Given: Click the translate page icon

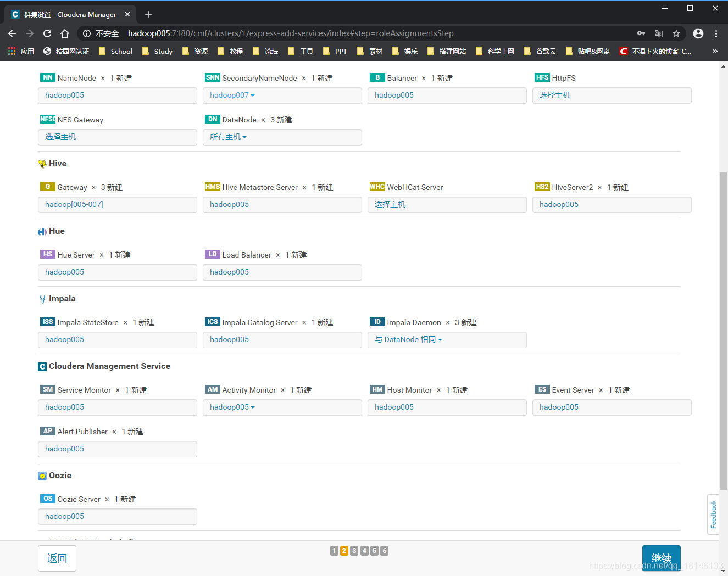Looking at the screenshot, I should (659, 33).
